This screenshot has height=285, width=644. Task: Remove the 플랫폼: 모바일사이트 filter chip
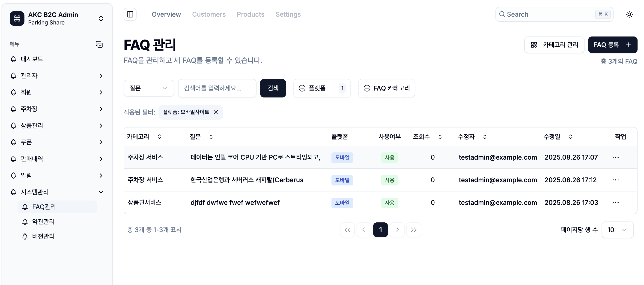(216, 112)
